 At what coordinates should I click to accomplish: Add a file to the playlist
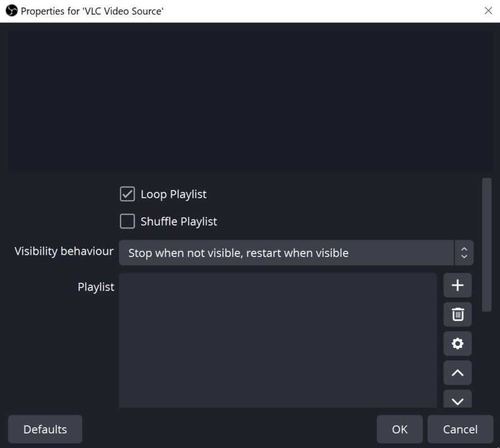point(457,285)
